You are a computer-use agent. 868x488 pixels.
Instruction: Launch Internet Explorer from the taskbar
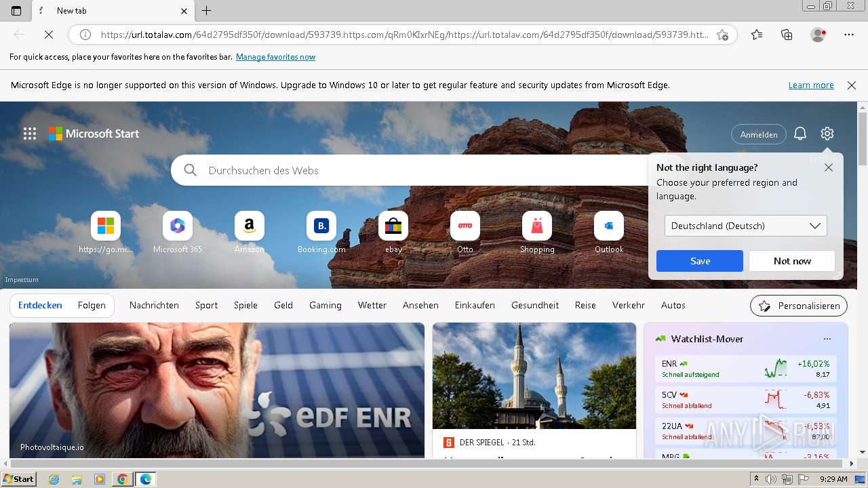54,479
